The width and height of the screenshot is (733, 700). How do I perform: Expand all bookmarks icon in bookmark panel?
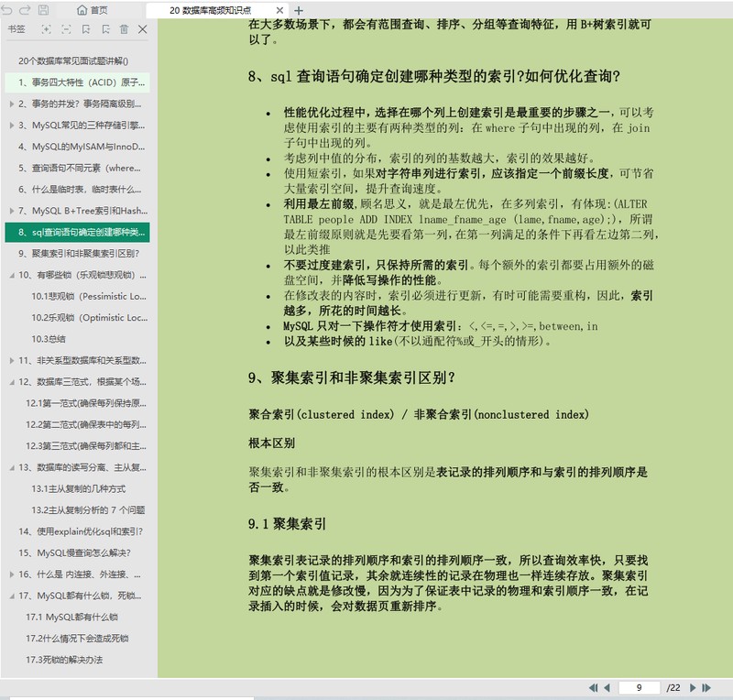pyautogui.click(x=46, y=29)
